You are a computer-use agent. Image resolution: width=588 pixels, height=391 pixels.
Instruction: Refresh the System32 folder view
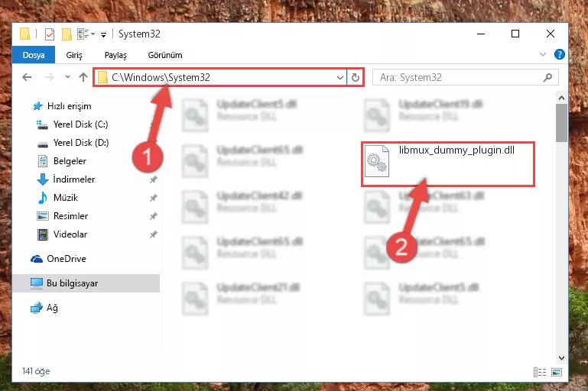(x=355, y=78)
